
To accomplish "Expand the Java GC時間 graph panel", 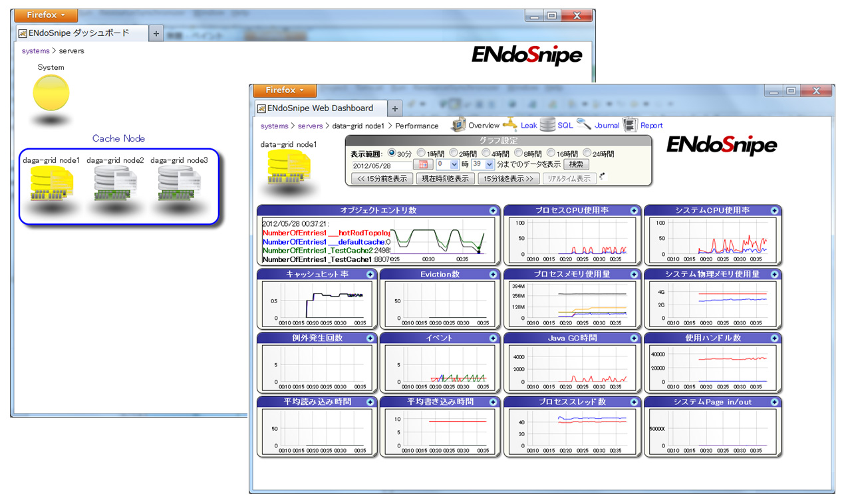I will pos(634,338).
